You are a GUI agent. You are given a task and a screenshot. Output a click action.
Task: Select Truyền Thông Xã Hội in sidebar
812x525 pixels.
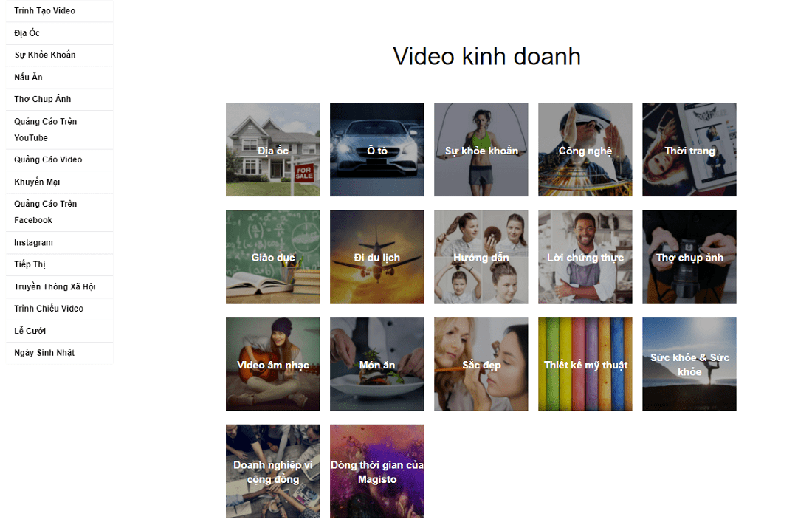[55, 286]
